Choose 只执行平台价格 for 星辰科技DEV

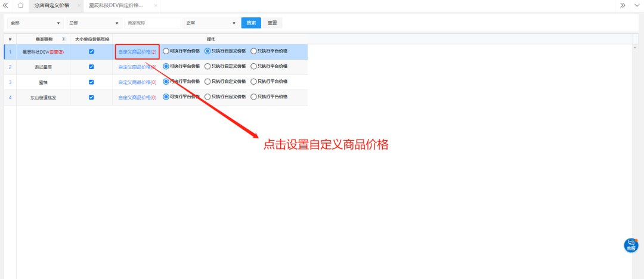(x=253, y=51)
